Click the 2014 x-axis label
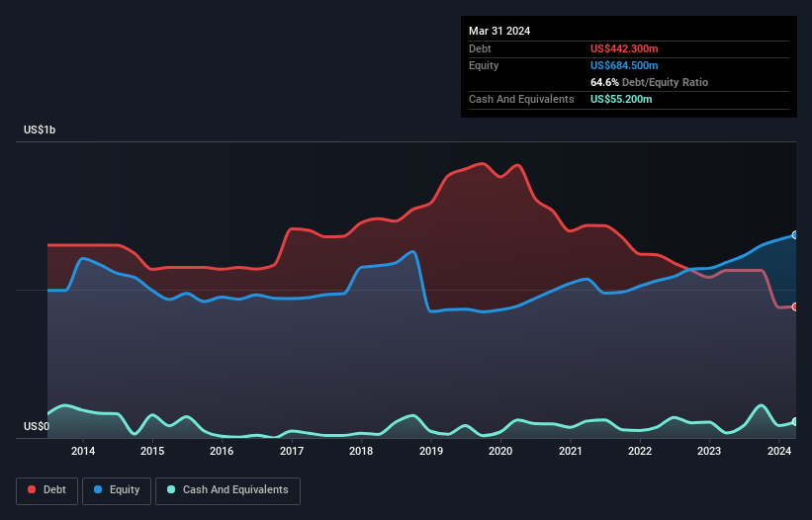The width and height of the screenshot is (812, 520). point(83,451)
